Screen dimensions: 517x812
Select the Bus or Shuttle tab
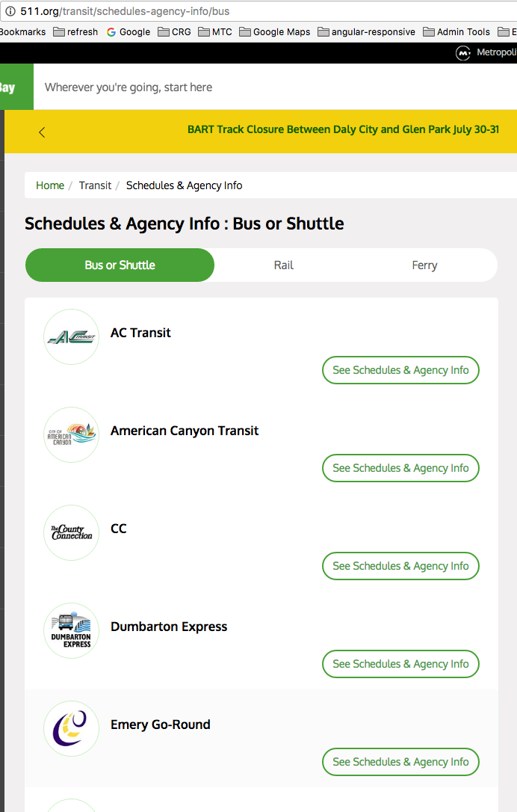120,265
